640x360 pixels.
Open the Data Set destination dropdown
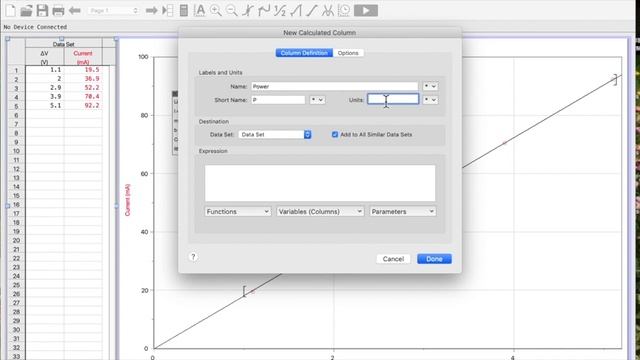275,134
